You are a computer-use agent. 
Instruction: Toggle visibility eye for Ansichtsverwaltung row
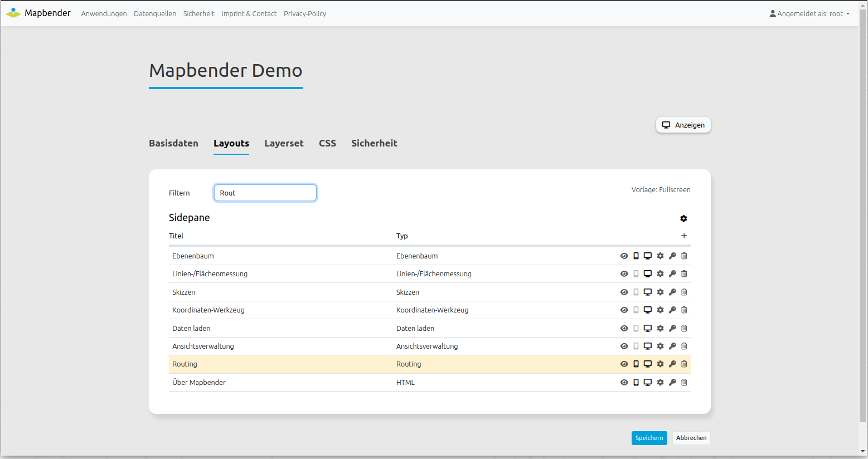624,346
